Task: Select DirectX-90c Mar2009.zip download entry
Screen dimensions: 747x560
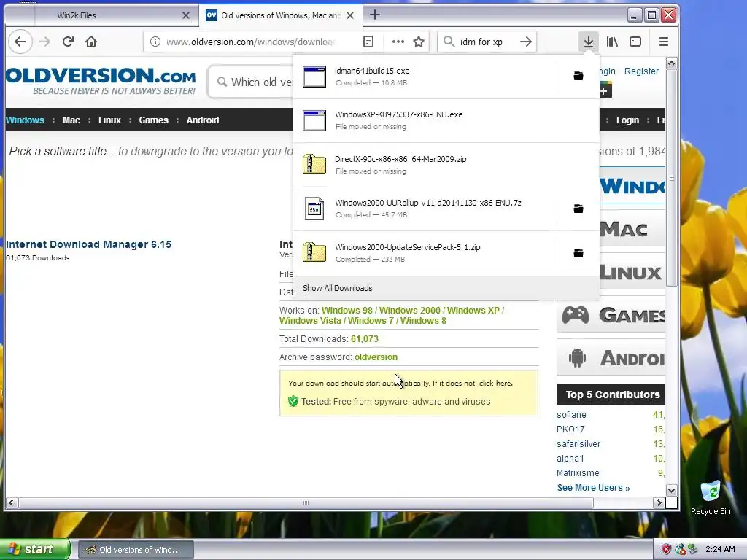Action: (446, 165)
